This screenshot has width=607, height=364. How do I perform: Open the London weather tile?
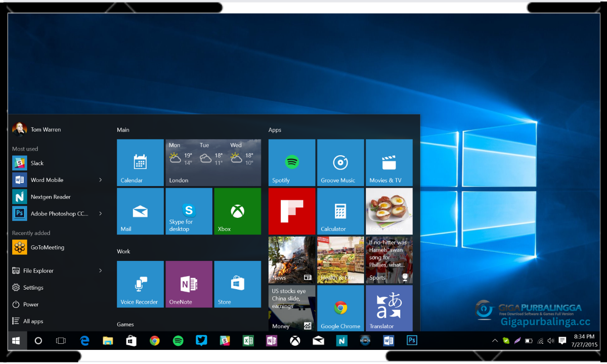213,163
